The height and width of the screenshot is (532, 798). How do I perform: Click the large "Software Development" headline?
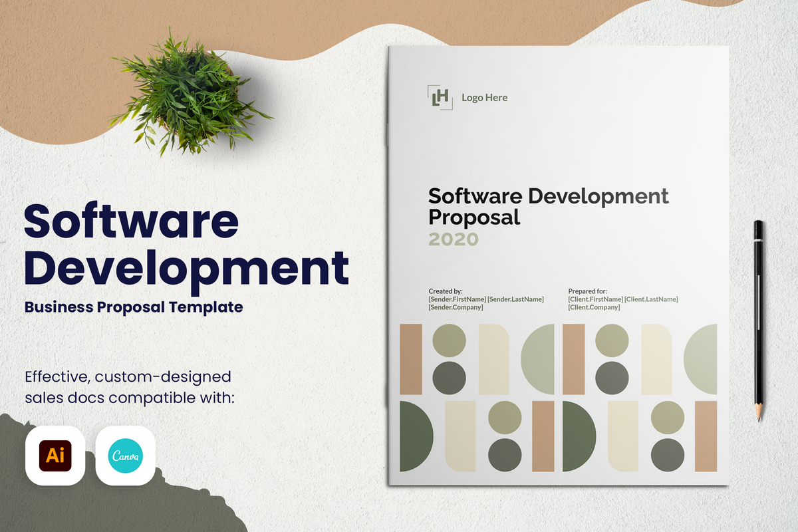point(186,244)
